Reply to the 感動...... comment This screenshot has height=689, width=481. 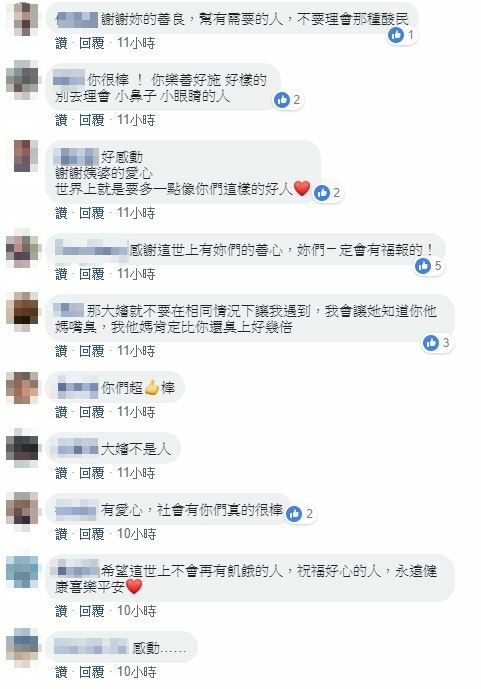click(x=91, y=672)
